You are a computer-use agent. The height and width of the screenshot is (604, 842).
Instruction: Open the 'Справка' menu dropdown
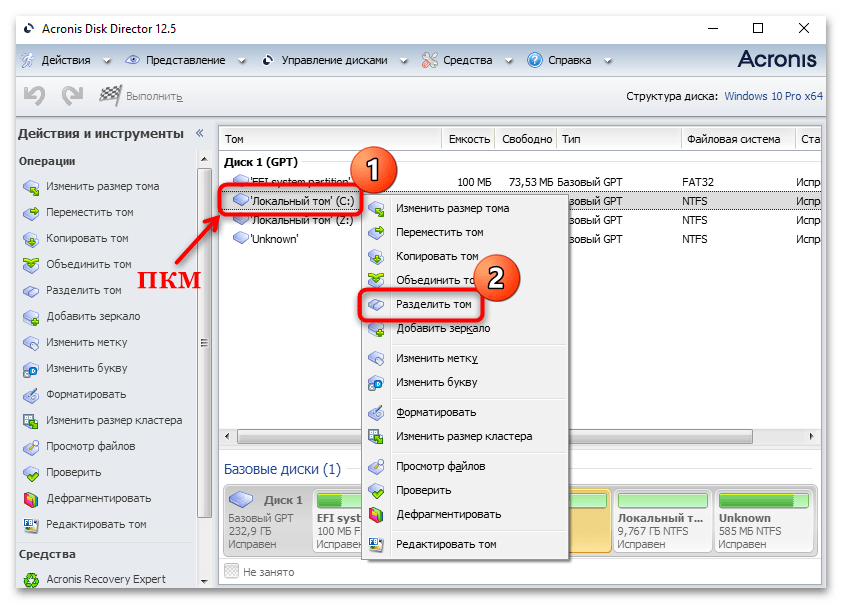pyautogui.click(x=568, y=60)
